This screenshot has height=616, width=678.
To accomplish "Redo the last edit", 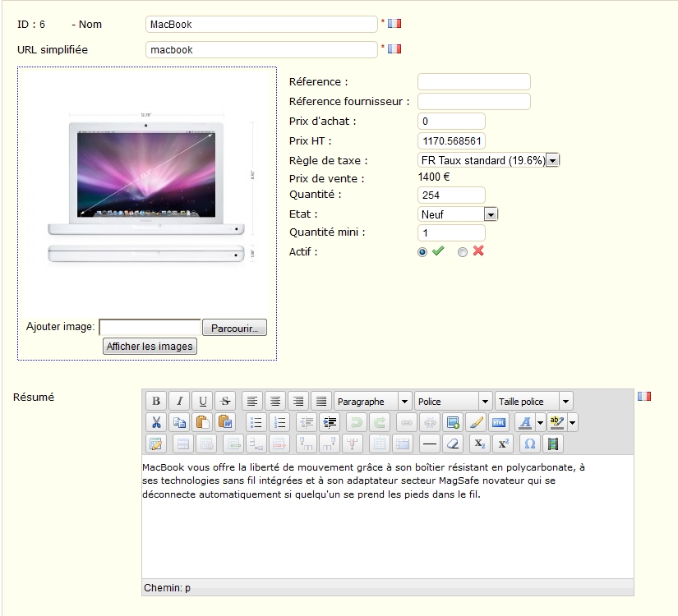I will coord(380,422).
